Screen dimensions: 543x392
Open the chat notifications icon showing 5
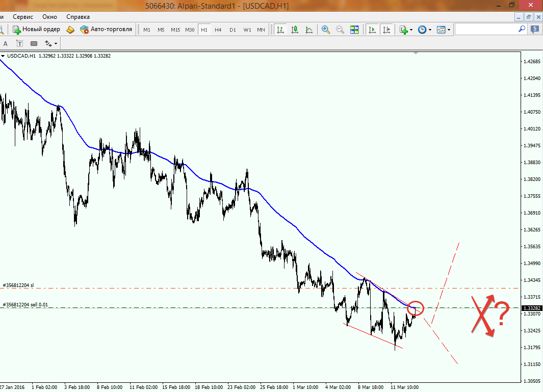tap(535, 30)
